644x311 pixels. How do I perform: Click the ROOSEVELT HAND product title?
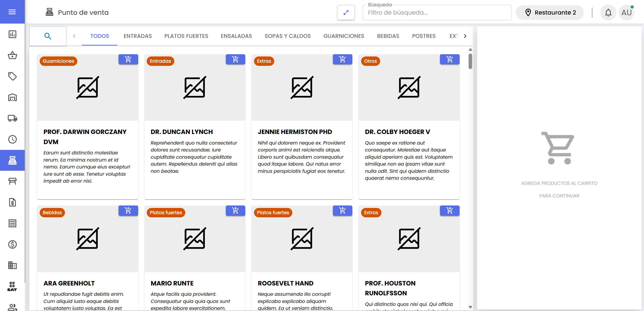click(x=286, y=283)
